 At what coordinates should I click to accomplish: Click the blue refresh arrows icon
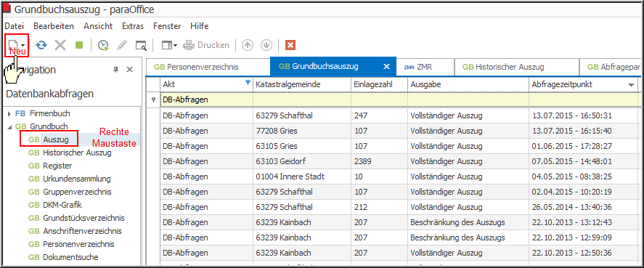(x=41, y=45)
